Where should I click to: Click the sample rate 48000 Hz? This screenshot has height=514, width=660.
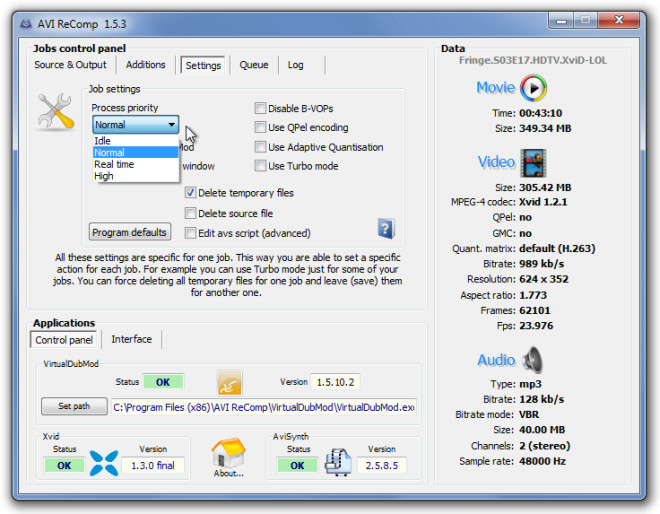(542, 461)
